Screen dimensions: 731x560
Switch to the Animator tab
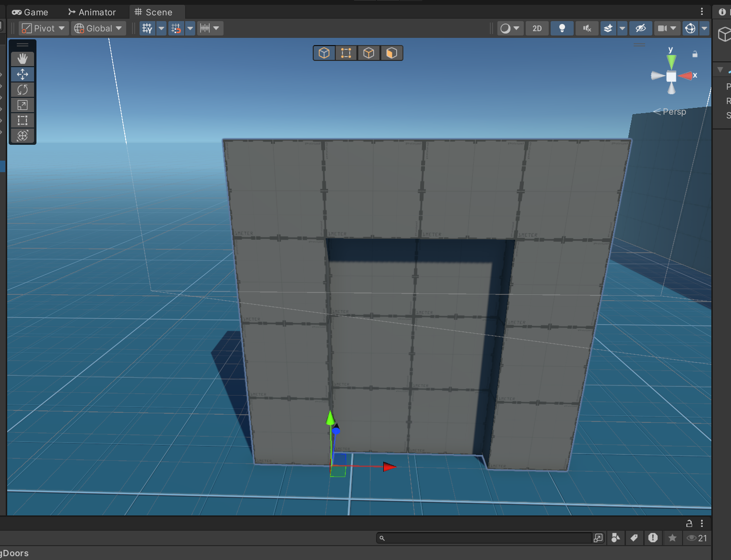92,12
